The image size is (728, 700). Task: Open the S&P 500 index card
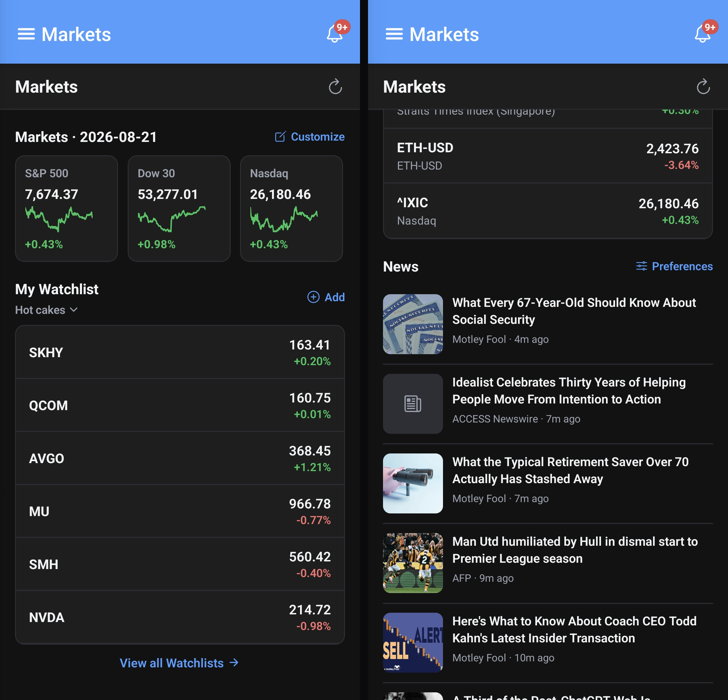click(x=66, y=209)
